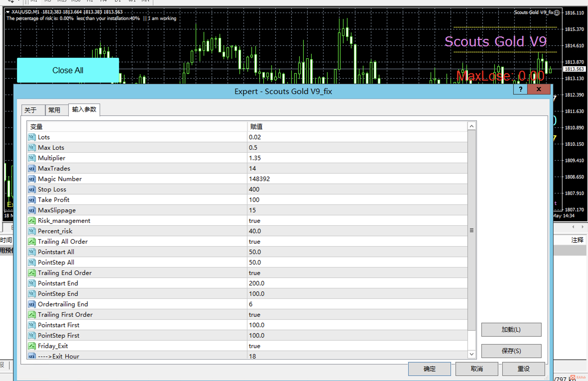Switch to the 常用 tab
The width and height of the screenshot is (588, 381).
pos(57,110)
